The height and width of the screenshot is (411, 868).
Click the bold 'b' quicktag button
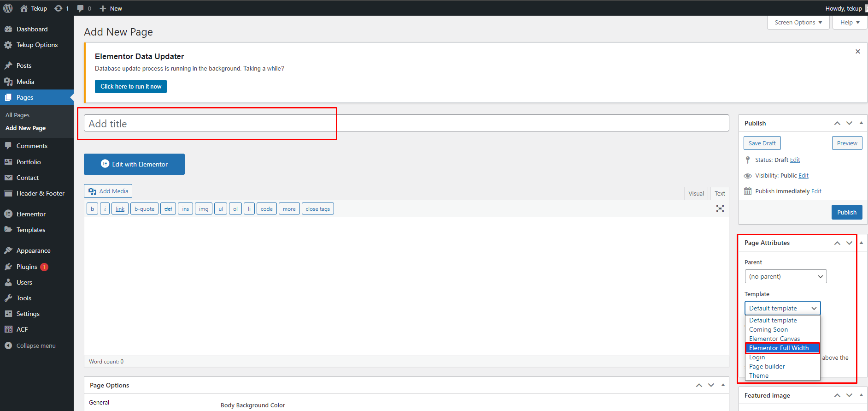point(92,209)
